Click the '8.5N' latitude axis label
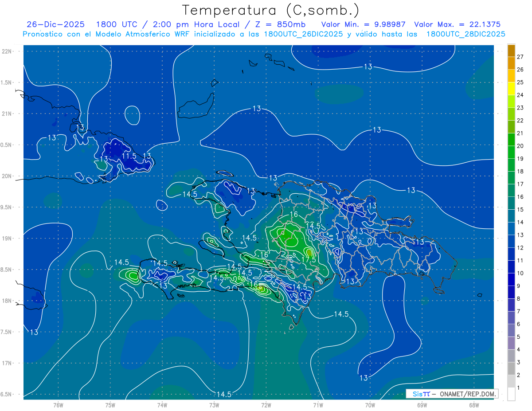This screenshot has height=411, width=532. pos(7,270)
